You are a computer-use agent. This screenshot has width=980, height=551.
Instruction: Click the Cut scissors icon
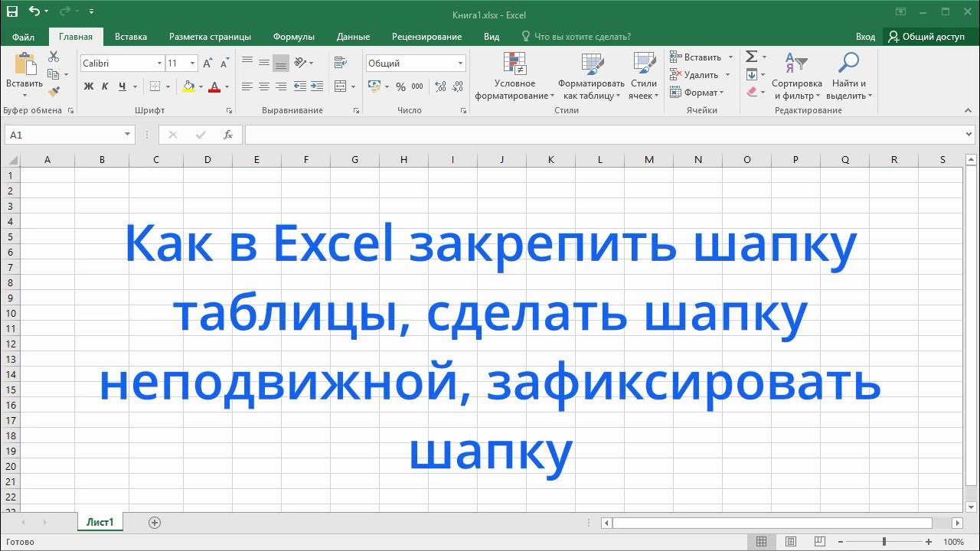(x=54, y=57)
